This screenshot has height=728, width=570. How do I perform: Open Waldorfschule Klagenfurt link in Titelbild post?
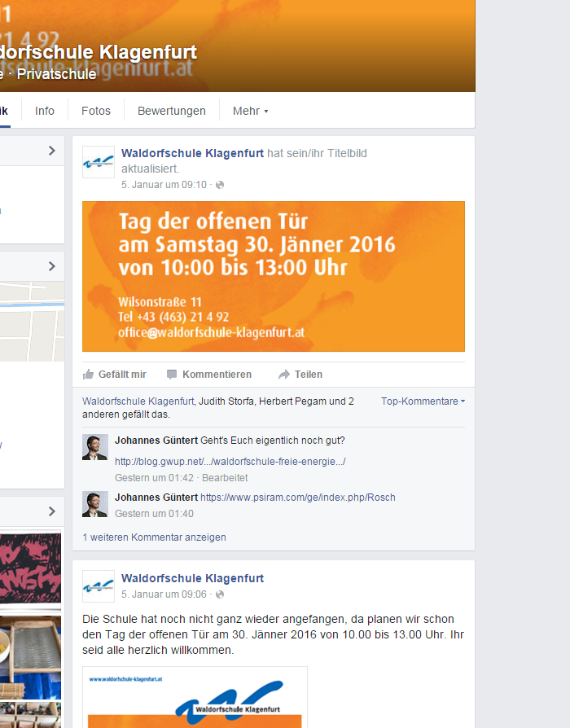192,153
